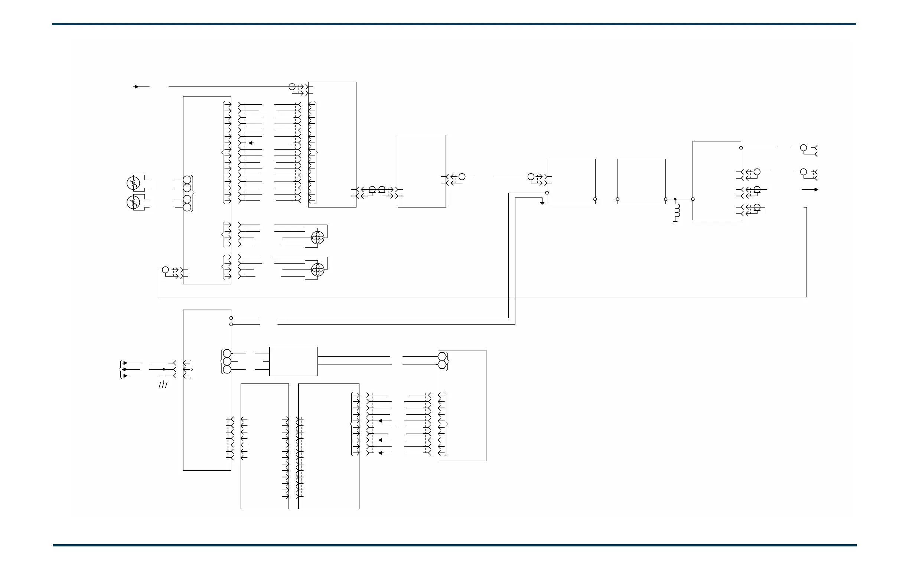Click the lower thermistor symbol
This screenshot has width=909, height=588.
coord(133,202)
